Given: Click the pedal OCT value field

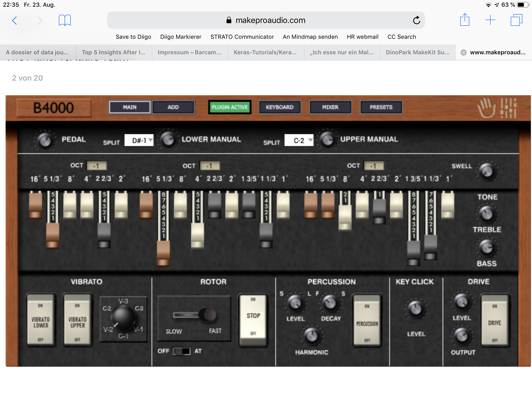Looking at the screenshot, I should click(97, 166).
